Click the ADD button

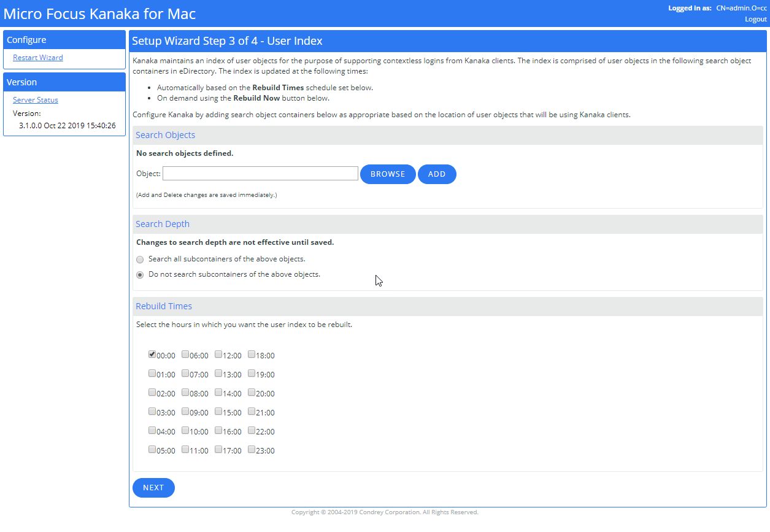click(437, 174)
